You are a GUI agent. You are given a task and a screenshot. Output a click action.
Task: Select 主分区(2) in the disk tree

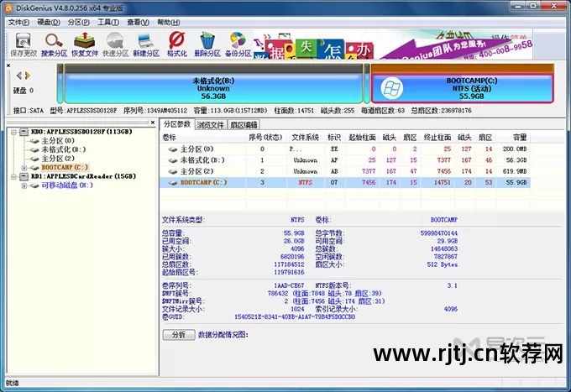tap(58, 159)
